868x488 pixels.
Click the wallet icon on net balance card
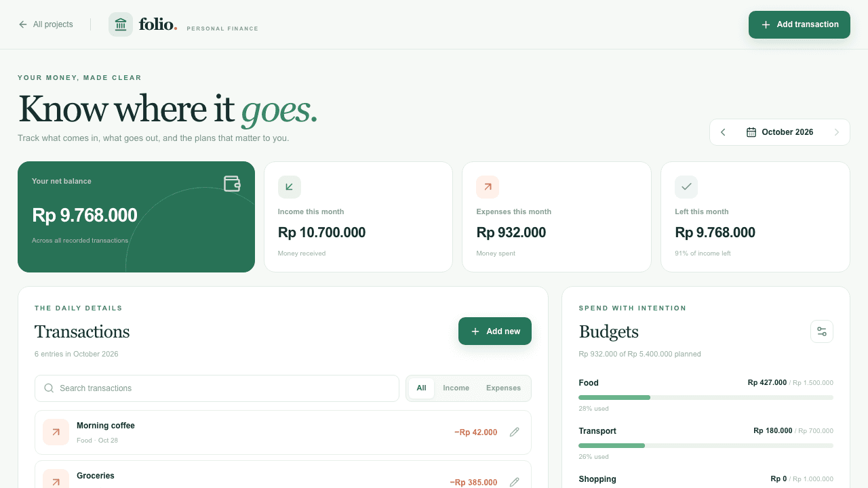click(232, 184)
